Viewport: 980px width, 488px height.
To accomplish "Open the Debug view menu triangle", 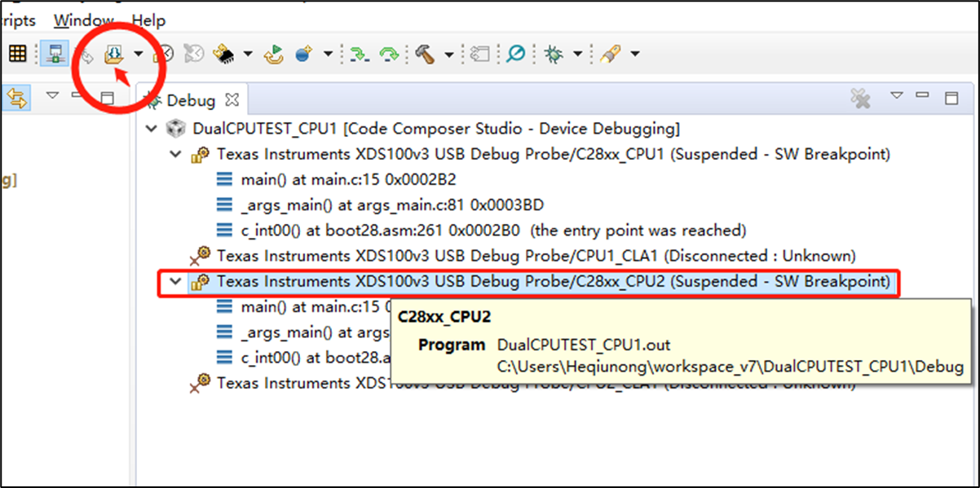I will pyautogui.click(x=897, y=95).
